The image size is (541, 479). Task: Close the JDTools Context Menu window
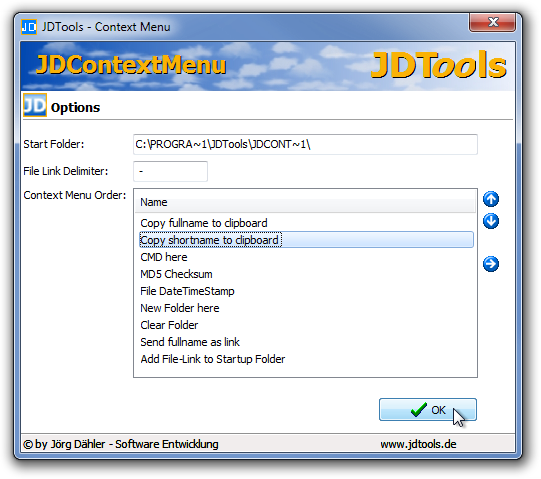492,22
